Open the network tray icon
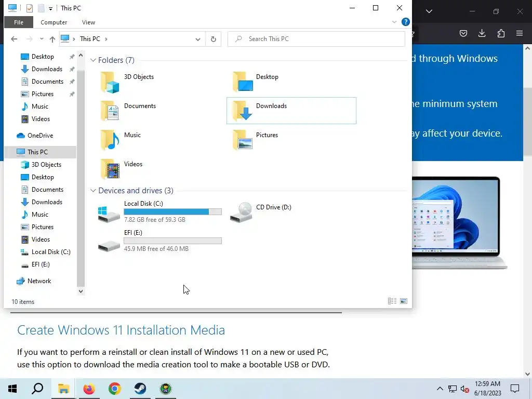Screen dimensions: 532x399 tap(453, 389)
